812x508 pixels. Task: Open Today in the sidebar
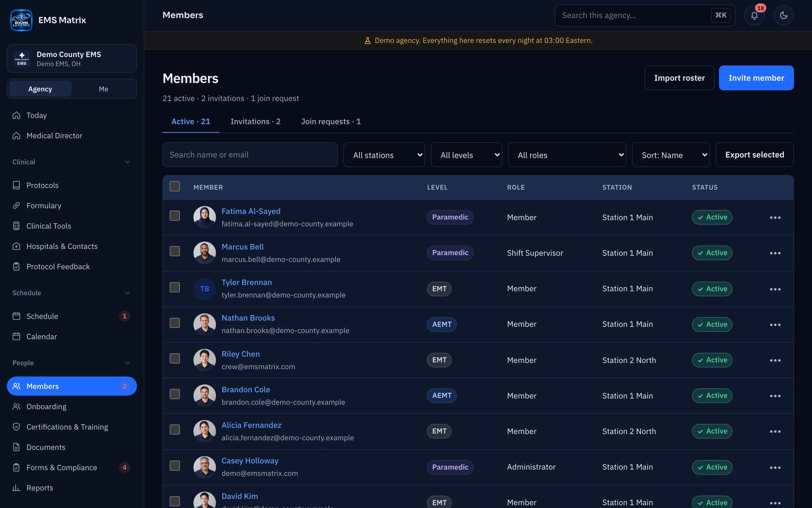click(72, 115)
